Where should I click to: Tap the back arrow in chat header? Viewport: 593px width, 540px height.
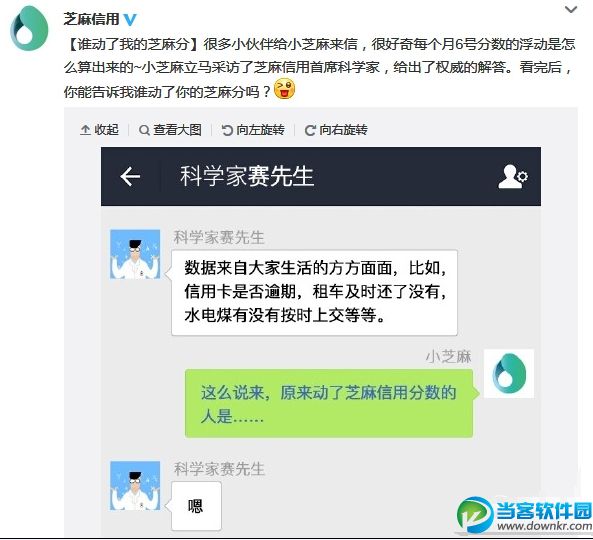point(130,176)
